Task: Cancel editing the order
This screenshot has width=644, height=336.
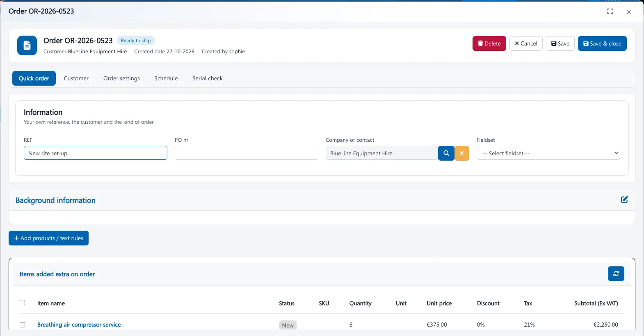Action: click(526, 43)
